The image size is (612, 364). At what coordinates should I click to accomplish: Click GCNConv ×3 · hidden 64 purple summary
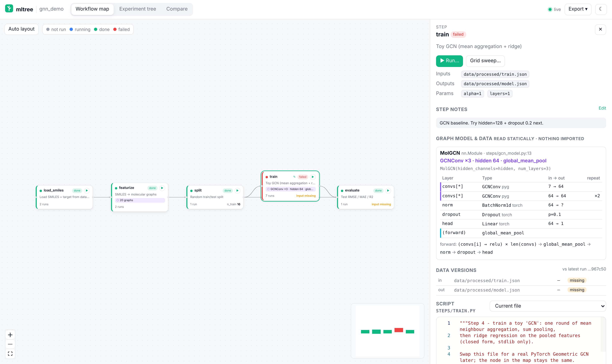coord(493,161)
